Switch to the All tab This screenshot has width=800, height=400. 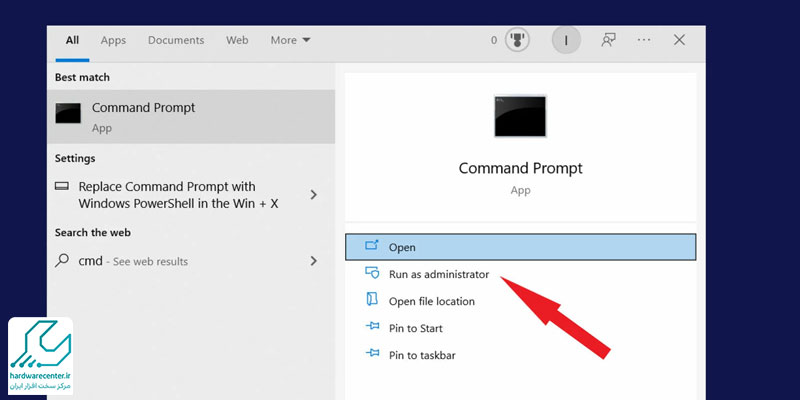(72, 40)
